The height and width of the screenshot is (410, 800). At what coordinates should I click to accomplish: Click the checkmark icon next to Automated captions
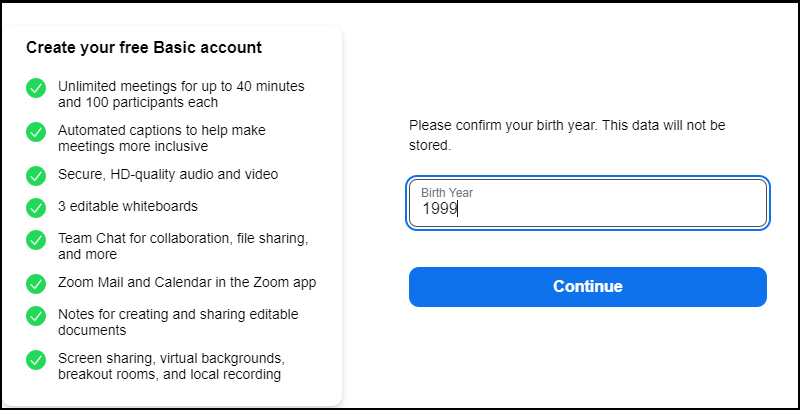[36, 132]
